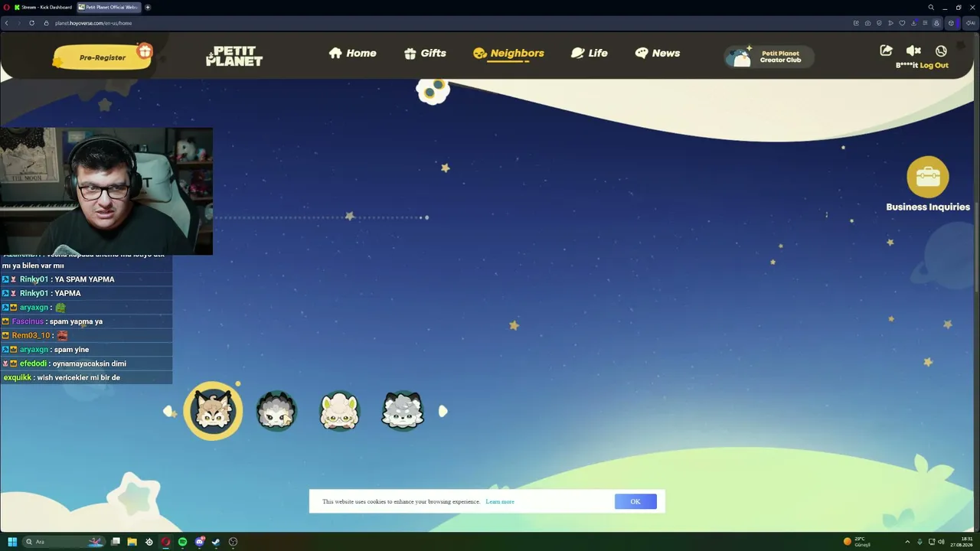Open the browser downloads icon
Image resolution: width=980 pixels, height=551 pixels.
coord(913,23)
